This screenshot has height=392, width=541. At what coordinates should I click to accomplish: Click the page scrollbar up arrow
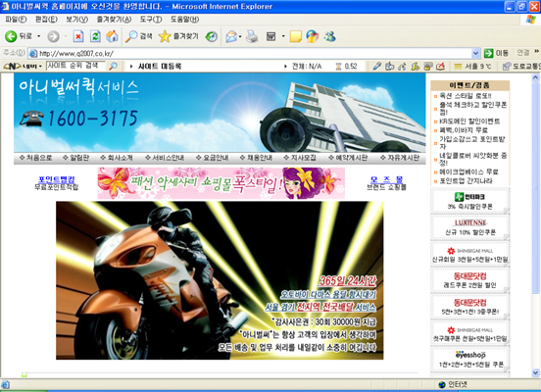pyautogui.click(x=535, y=77)
